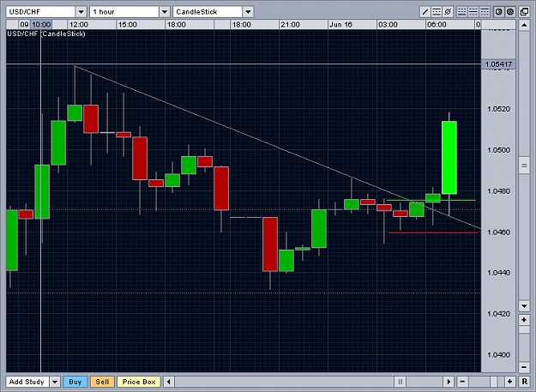This screenshot has height=392, width=536.
Task: Click the 06:00 time axis label
Action: (x=437, y=25)
